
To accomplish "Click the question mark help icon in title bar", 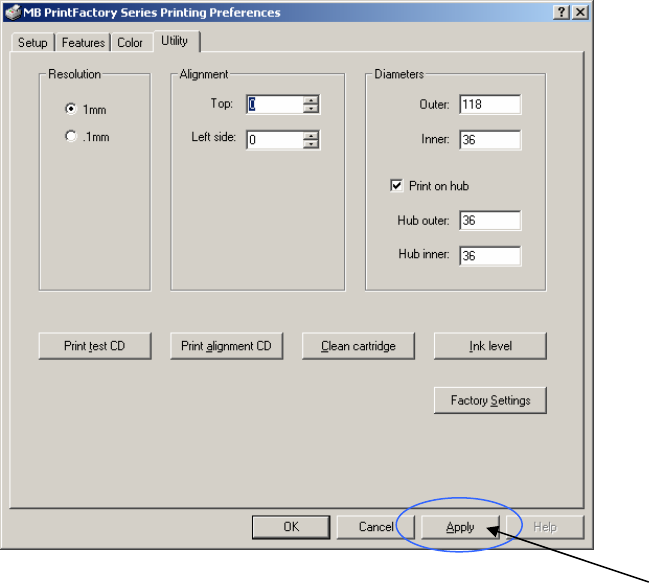I will point(561,12).
